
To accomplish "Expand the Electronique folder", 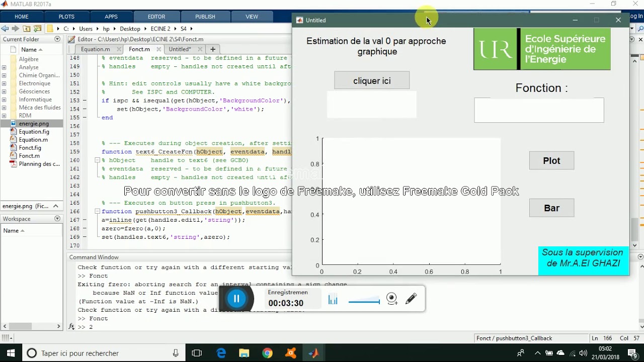I will coord(4,83).
